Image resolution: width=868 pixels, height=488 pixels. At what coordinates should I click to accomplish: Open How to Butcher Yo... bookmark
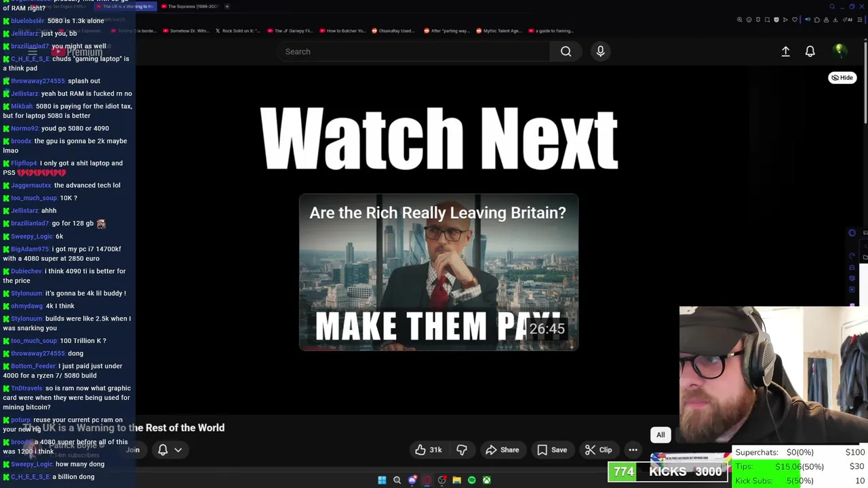point(342,30)
